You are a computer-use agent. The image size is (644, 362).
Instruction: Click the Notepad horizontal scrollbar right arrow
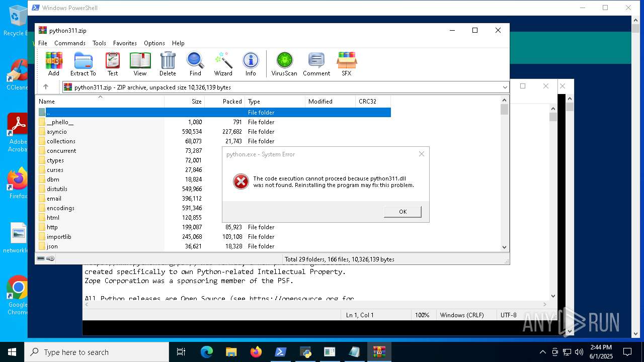click(545, 304)
